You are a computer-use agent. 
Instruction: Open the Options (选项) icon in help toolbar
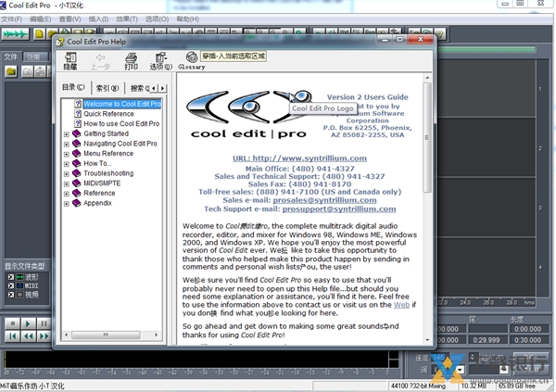(160, 59)
